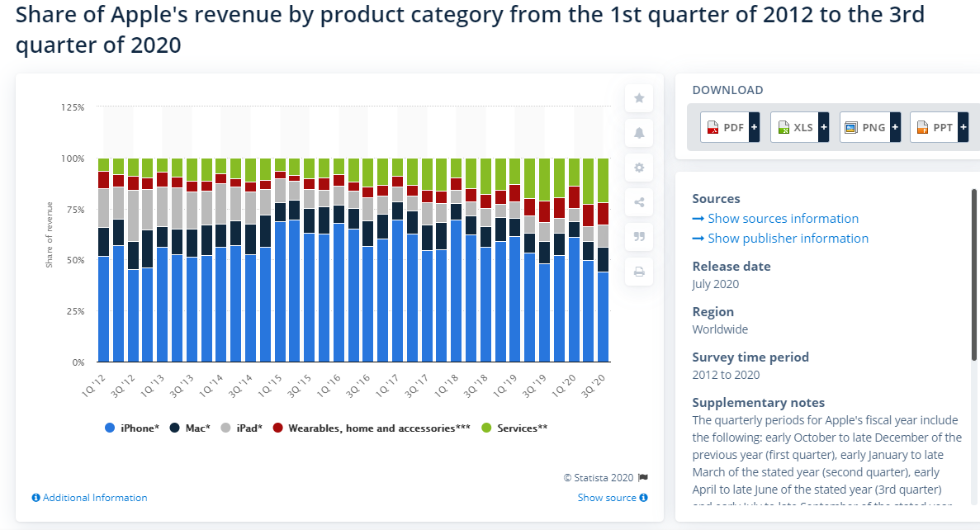The image size is (980, 530).
Task: Click the flag icon near Statista 2020
Action: click(643, 477)
